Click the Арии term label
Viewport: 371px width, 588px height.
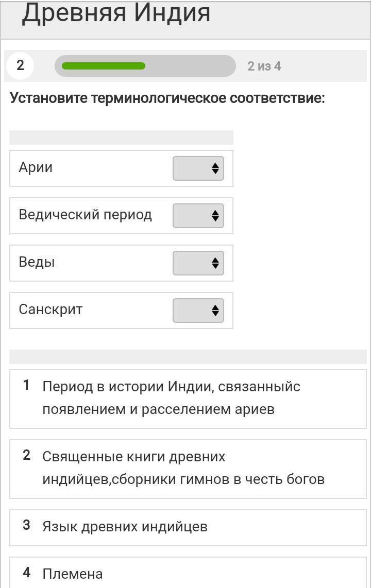[x=36, y=168]
